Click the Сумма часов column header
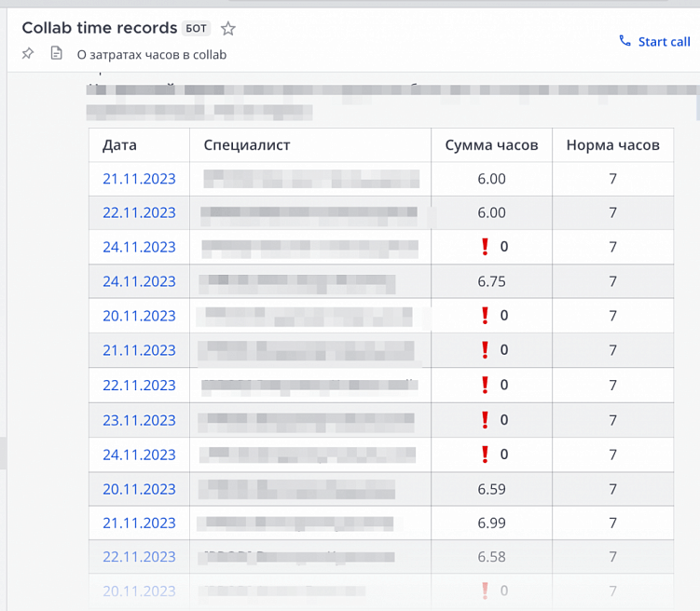The height and width of the screenshot is (611, 700). click(x=491, y=145)
